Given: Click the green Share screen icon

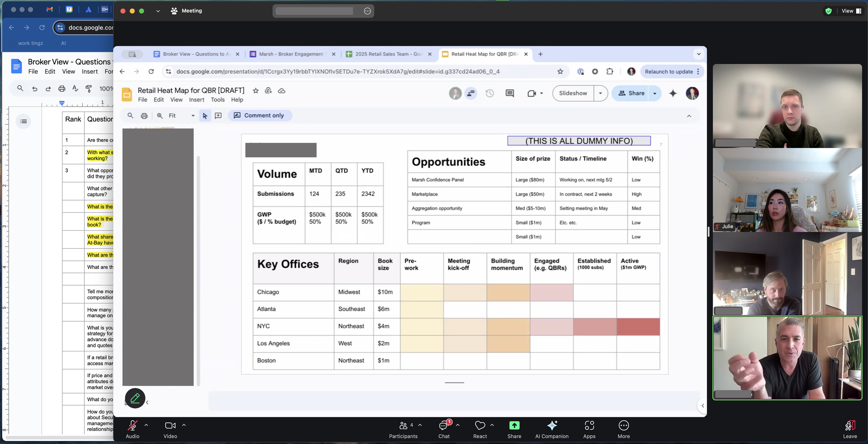Looking at the screenshot, I should (514, 426).
